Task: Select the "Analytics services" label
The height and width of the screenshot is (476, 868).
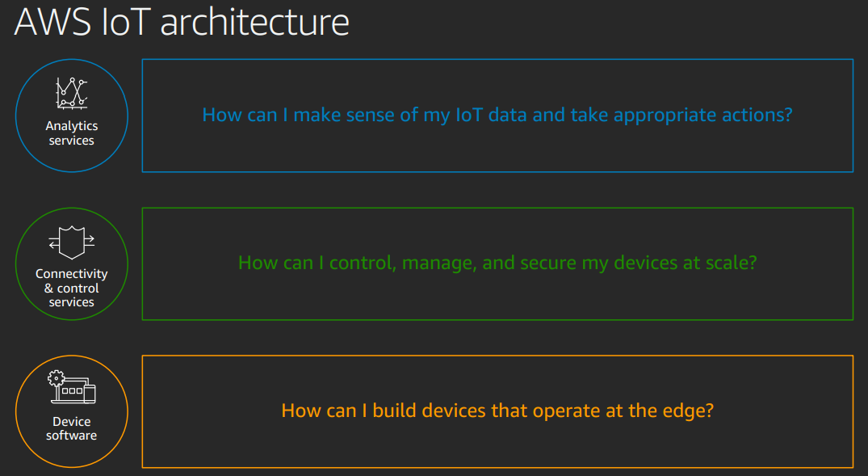Action: click(71, 133)
